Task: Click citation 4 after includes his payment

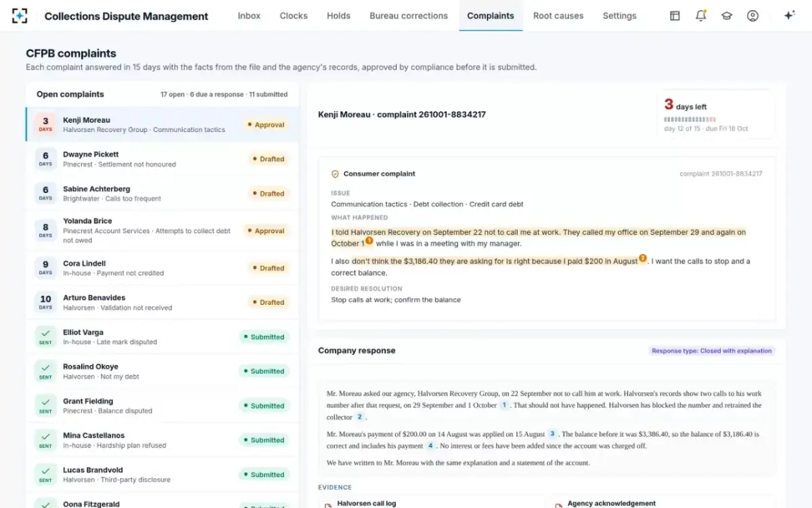Action: point(430,446)
